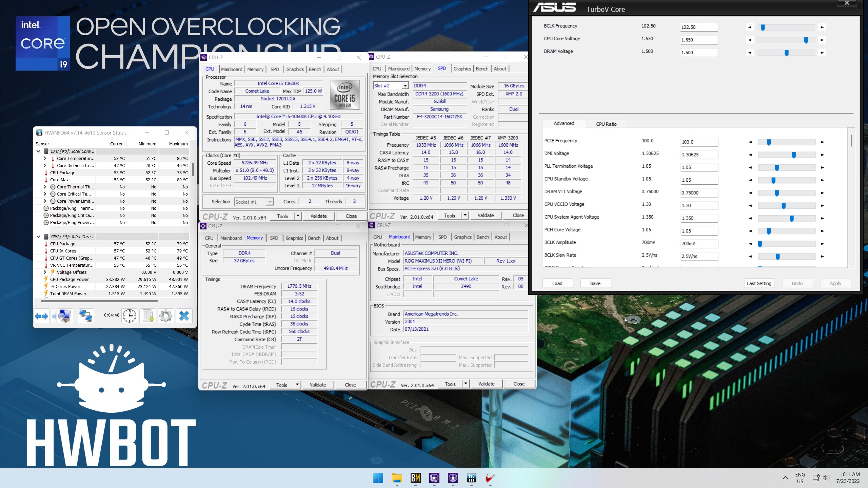Click Tools button in Memory CPU-Z window
The width and height of the screenshot is (868, 488).
coord(281,385)
